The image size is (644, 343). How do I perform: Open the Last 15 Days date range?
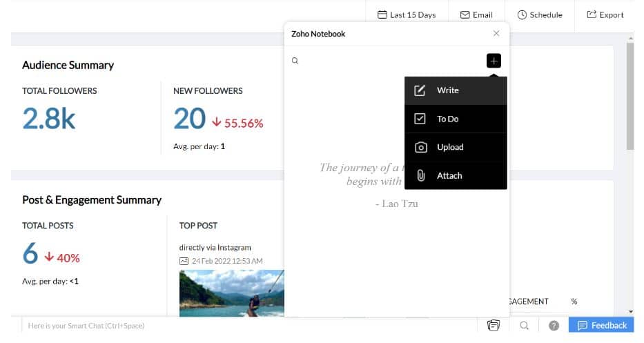407,14
